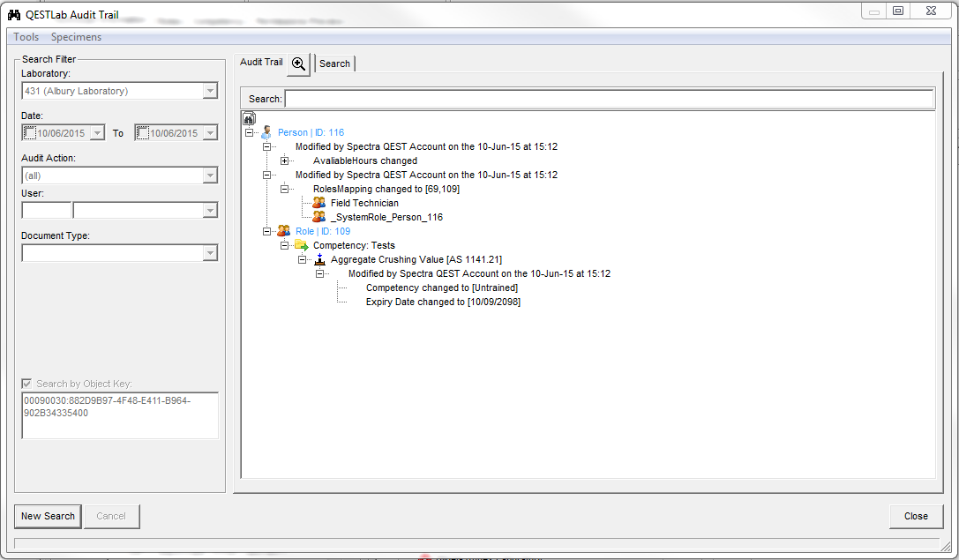Image resolution: width=959 pixels, height=560 pixels.
Task: Click the _SystemRole_Person_116 role icon
Action: click(x=319, y=217)
